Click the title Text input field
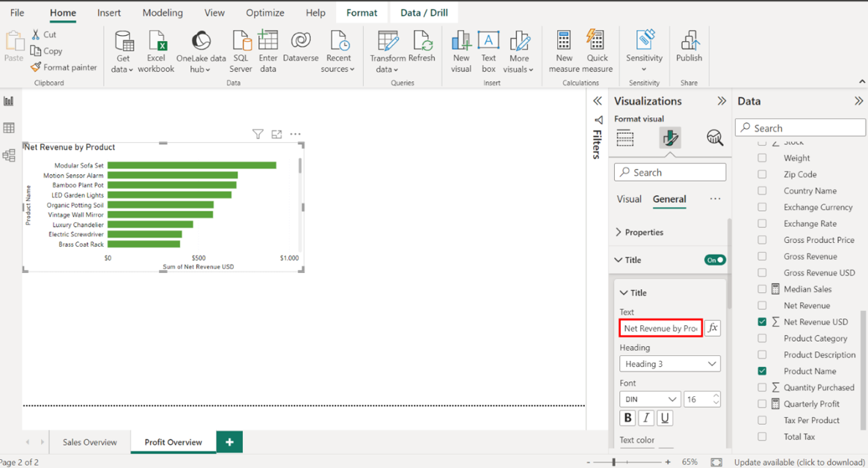Viewport: 868px width, 468px height. pyautogui.click(x=660, y=328)
